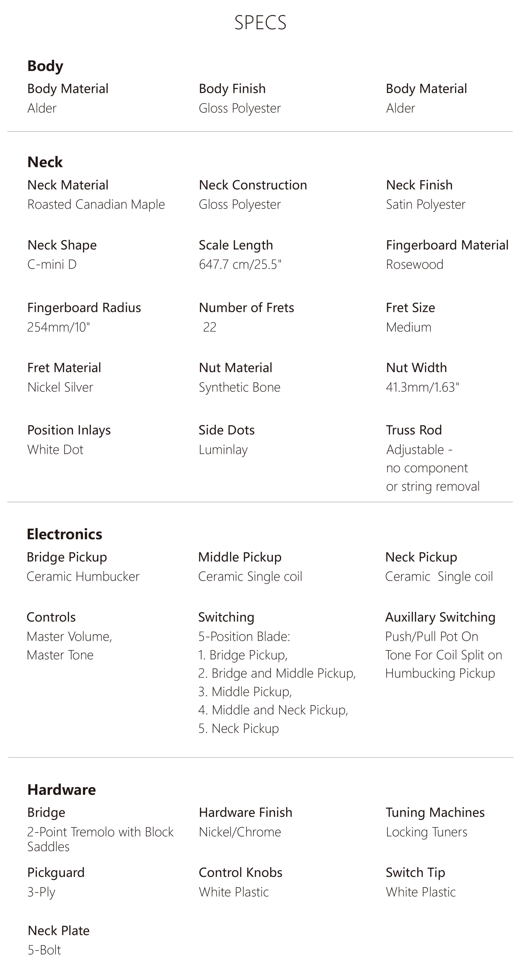Click the Auxillary Switching label
Image resolution: width=521 pixels, height=980 pixels.
pyautogui.click(x=440, y=617)
